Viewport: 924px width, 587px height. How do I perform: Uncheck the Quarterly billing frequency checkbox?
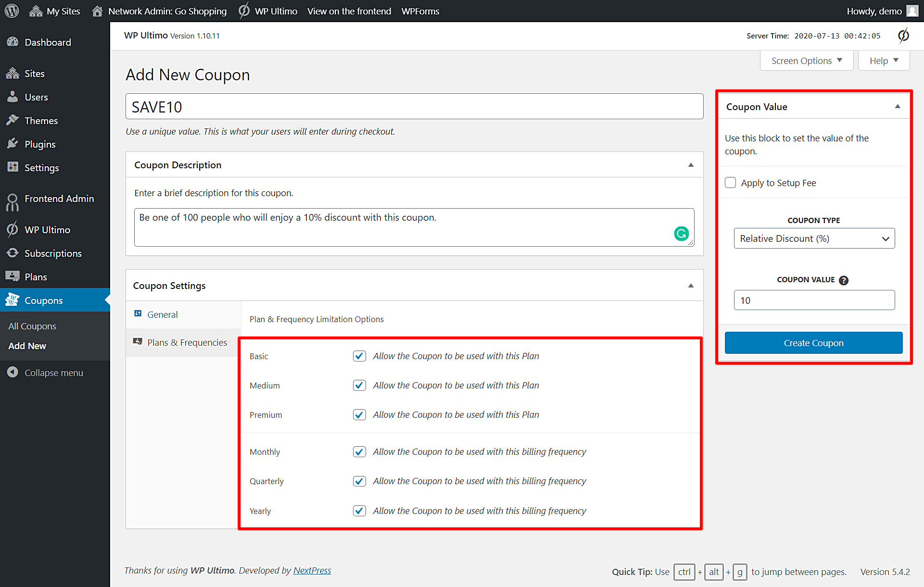click(359, 481)
